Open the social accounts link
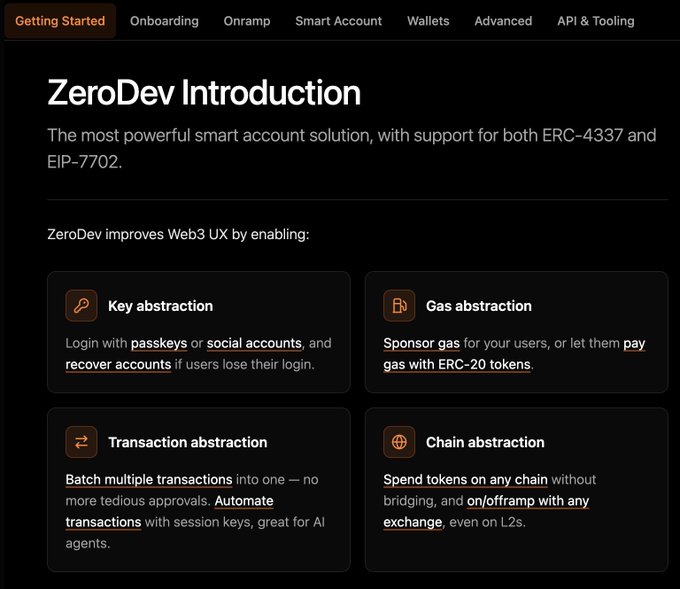This screenshot has height=589, width=680. pos(254,343)
